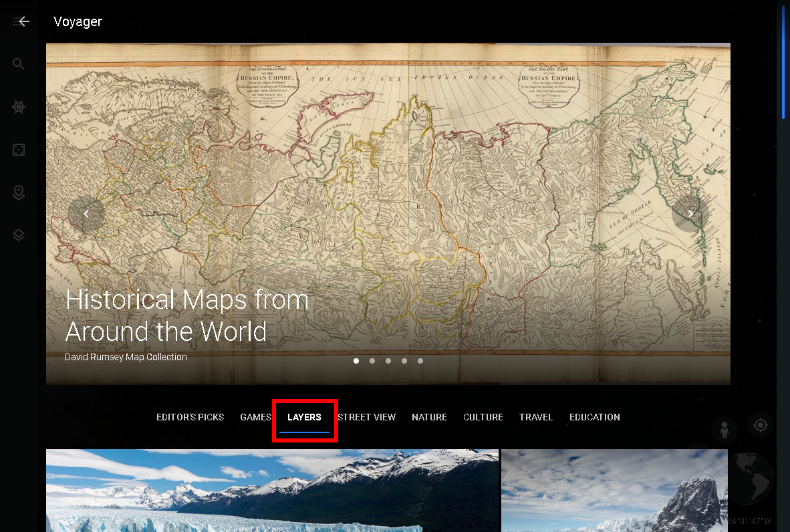Open the Education tab
Viewport: 790px width, 532px height.
point(595,417)
